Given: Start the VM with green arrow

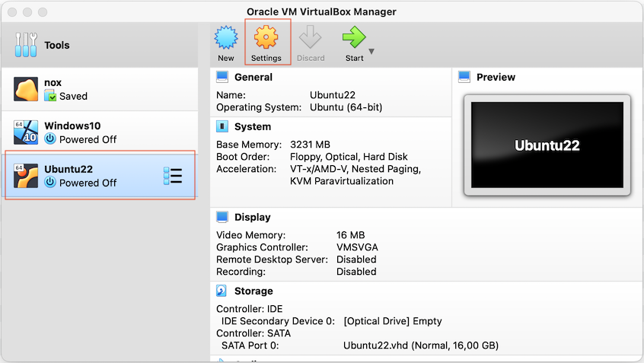Looking at the screenshot, I should (354, 37).
